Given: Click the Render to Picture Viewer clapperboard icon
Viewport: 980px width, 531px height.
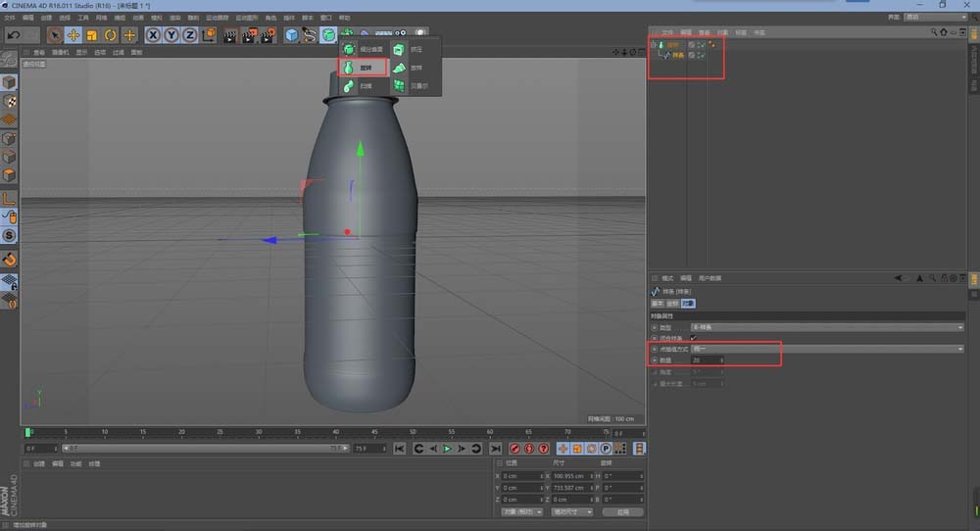Looking at the screenshot, I should tap(248, 35).
